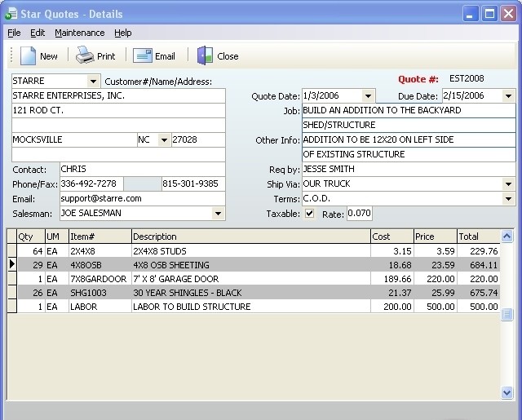Click the tax Rate field
Viewport: 522px width, 420px height.
click(360, 214)
